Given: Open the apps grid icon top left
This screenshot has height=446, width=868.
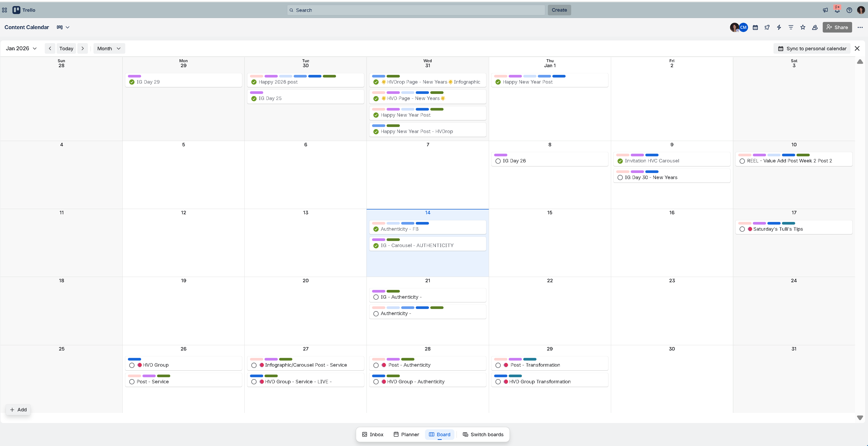Looking at the screenshot, I should tap(5, 10).
